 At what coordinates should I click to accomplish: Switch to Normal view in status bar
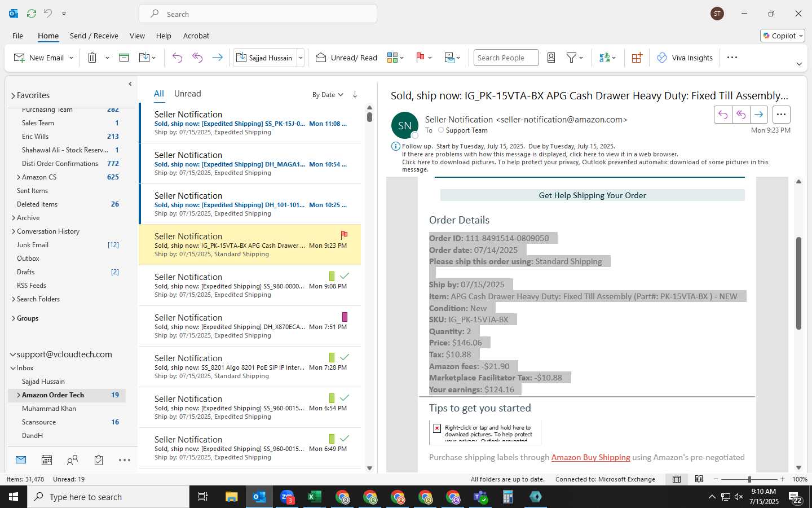[x=677, y=479]
